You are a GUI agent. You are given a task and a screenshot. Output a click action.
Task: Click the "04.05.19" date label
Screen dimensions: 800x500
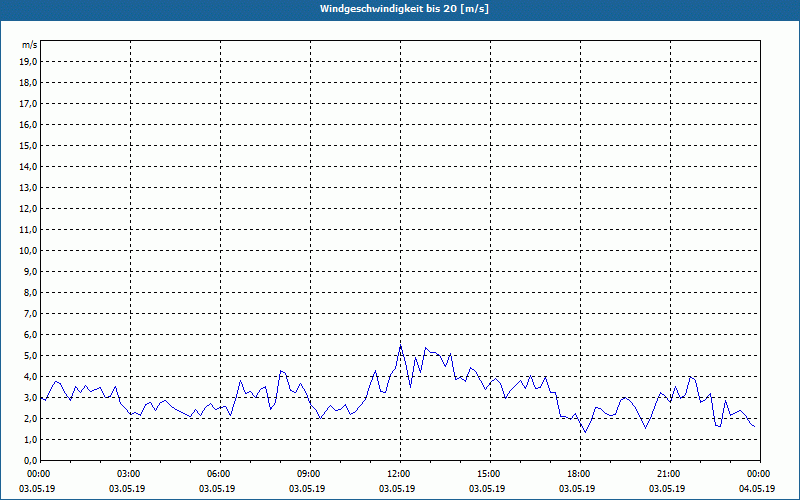(757, 488)
